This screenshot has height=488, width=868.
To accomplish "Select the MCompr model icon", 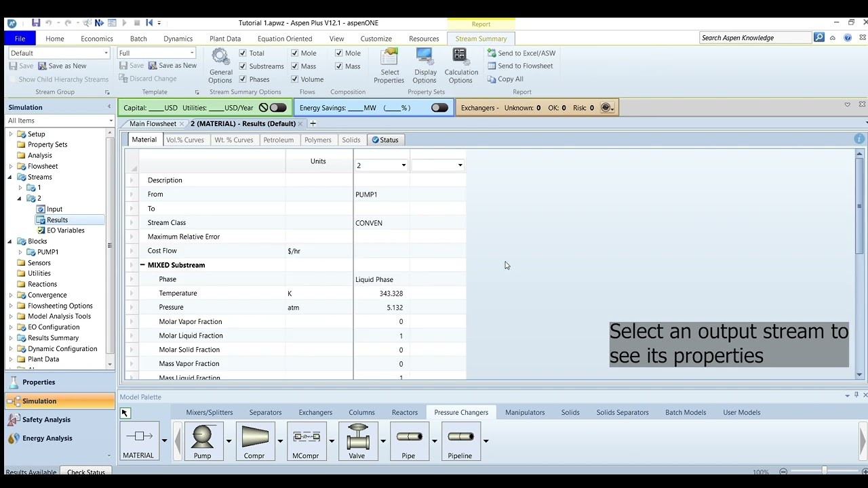I will (x=306, y=441).
